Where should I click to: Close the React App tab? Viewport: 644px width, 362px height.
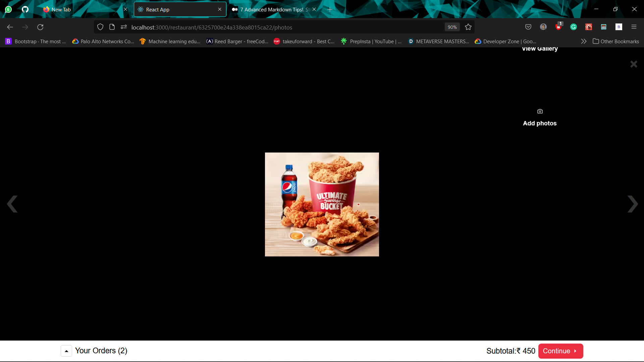tap(220, 9)
